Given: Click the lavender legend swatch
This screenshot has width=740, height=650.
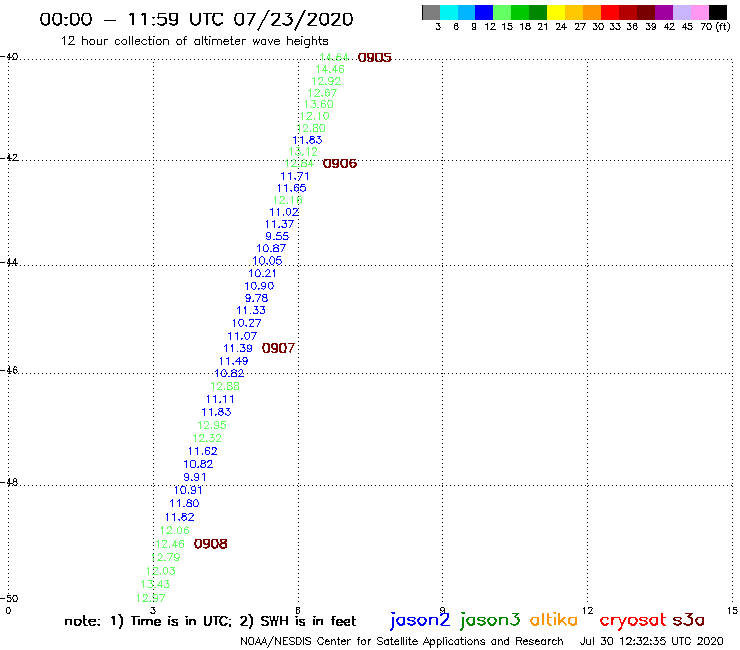Looking at the screenshot, I should pyautogui.click(x=681, y=12).
